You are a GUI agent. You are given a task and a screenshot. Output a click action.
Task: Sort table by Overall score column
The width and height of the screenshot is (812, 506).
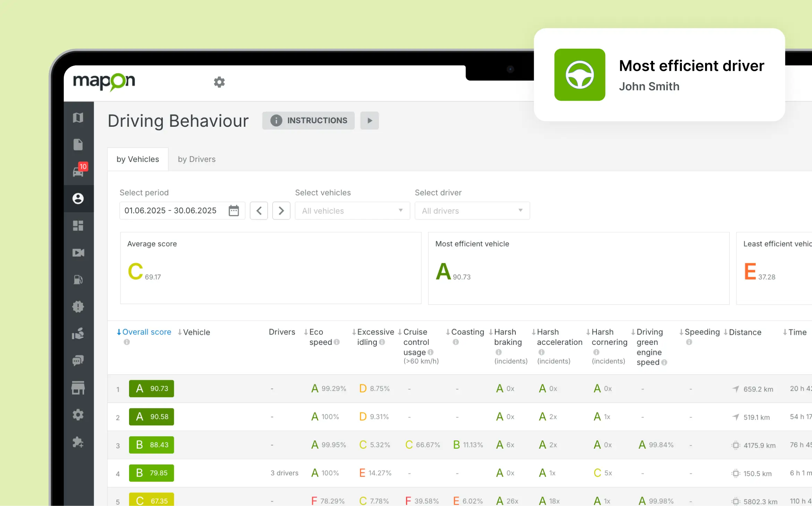pos(146,332)
